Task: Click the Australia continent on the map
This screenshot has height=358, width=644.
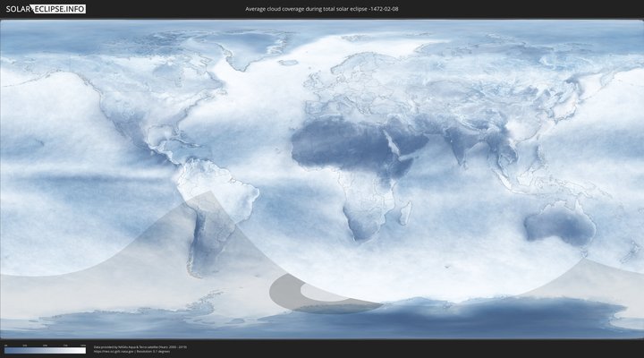Action: point(559,224)
